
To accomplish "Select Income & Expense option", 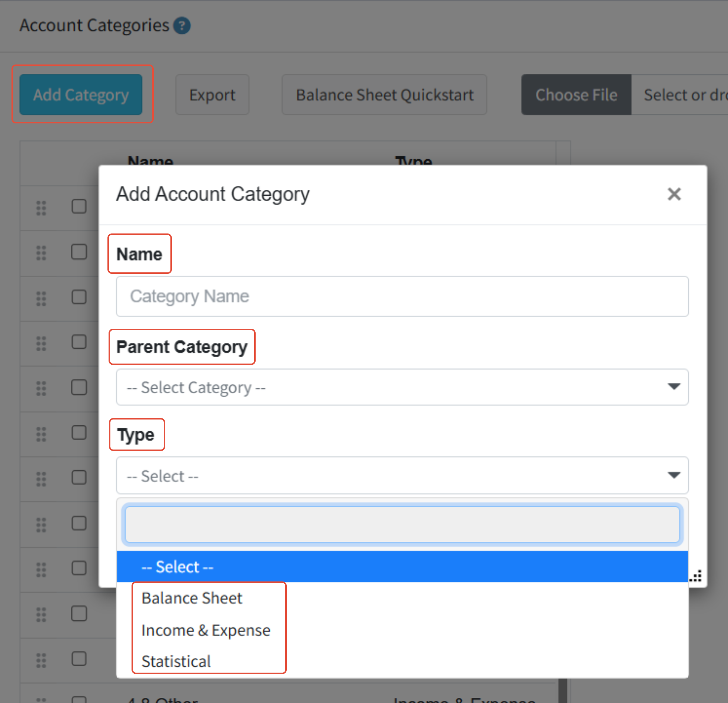I will [206, 630].
